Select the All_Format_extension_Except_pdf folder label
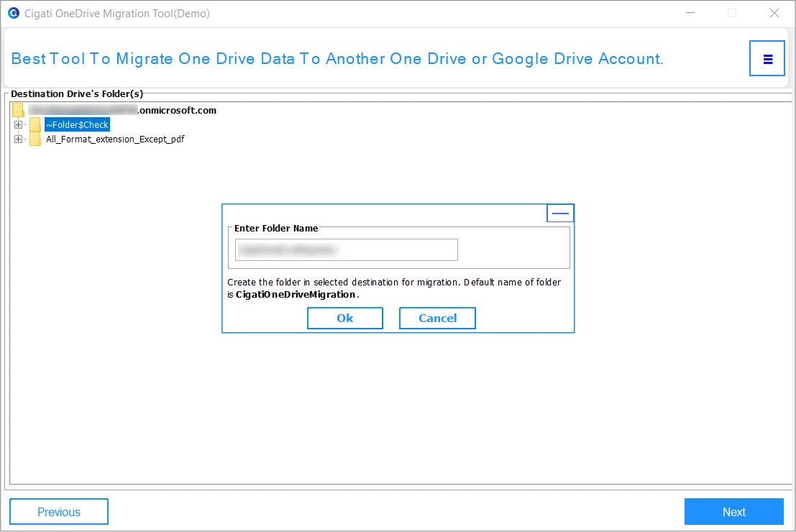This screenshot has height=532, width=796. [x=115, y=139]
